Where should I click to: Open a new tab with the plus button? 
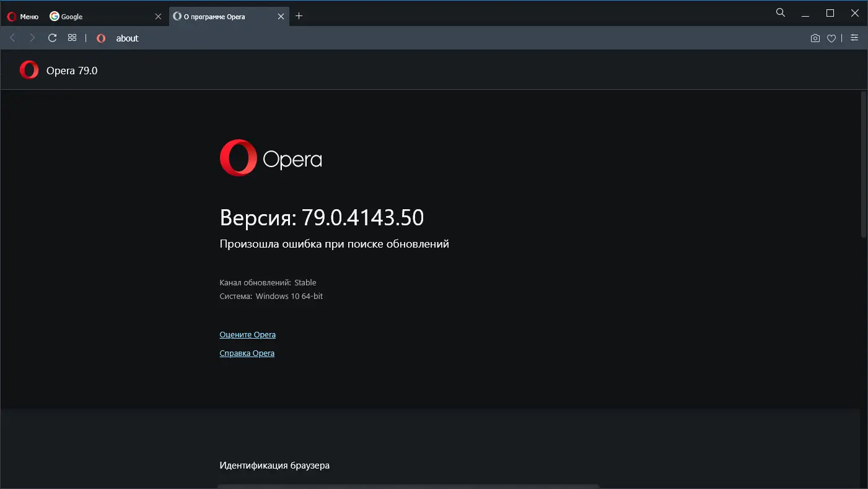tap(299, 16)
